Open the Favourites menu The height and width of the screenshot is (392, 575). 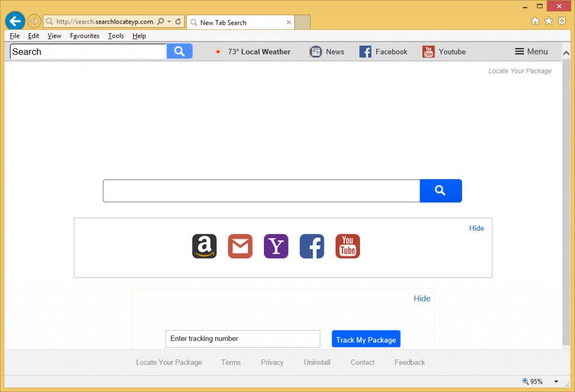[85, 35]
